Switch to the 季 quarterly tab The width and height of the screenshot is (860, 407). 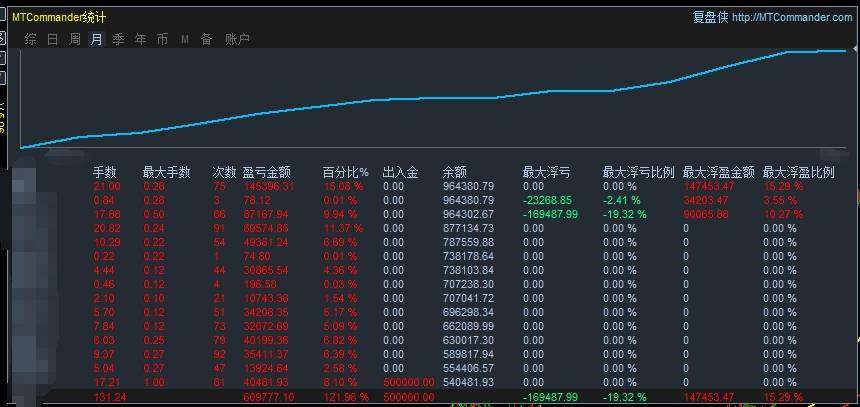coord(118,40)
